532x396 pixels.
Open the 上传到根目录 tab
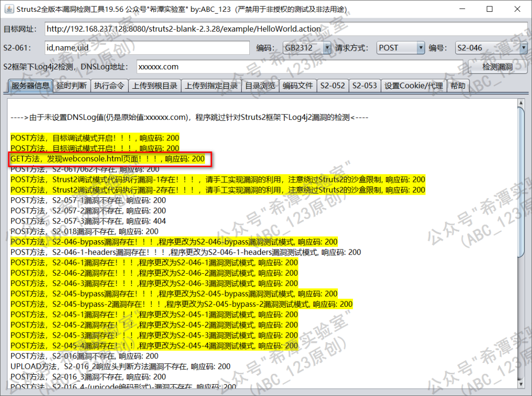(x=154, y=86)
